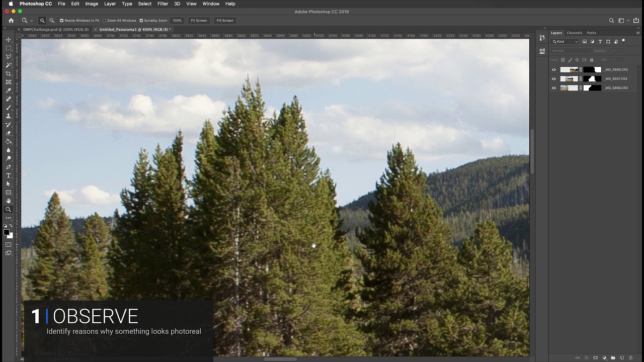The width and height of the screenshot is (644, 362).
Task: Open the Kind filter dropdown
Action: [x=566, y=42]
